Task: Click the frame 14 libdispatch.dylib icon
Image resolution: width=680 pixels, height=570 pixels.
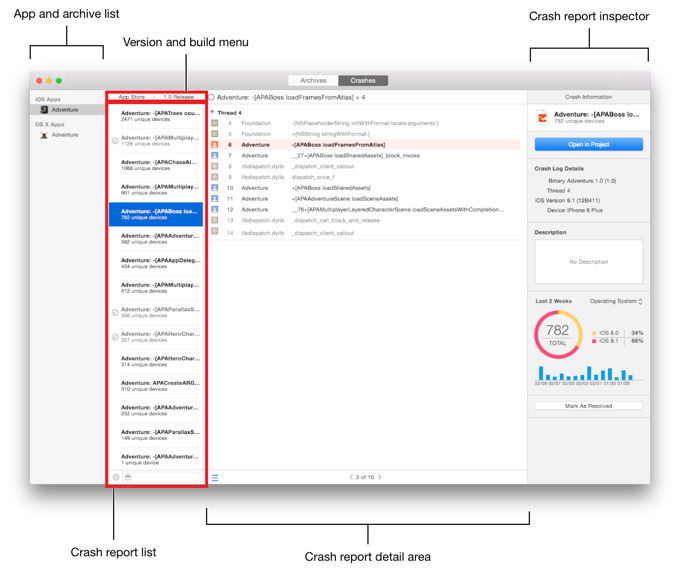Action: [215, 231]
